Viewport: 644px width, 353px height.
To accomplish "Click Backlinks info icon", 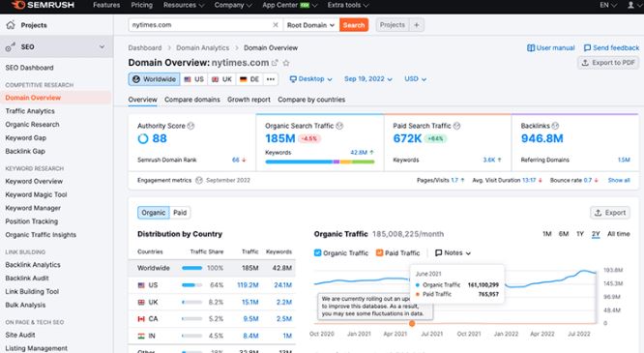I will click(x=555, y=126).
